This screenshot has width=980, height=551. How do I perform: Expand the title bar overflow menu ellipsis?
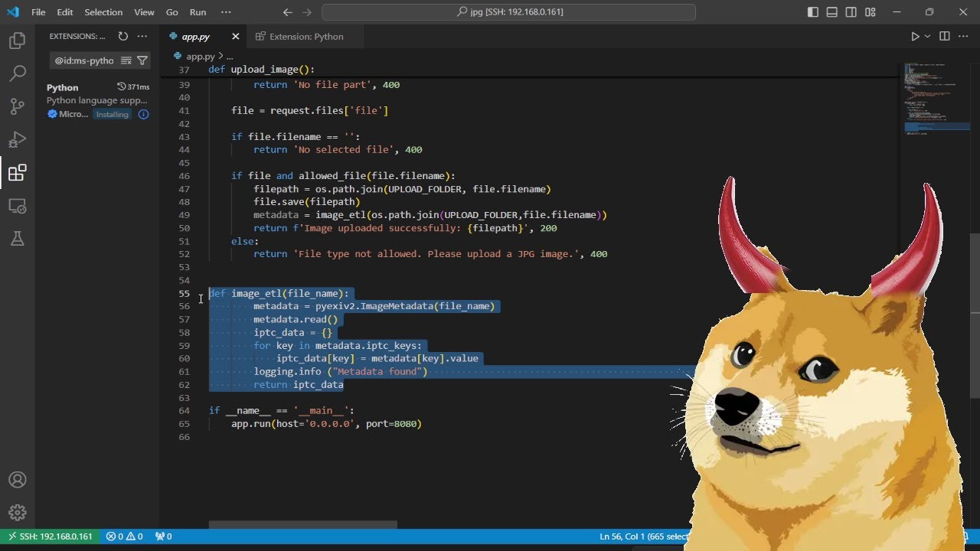tap(225, 12)
